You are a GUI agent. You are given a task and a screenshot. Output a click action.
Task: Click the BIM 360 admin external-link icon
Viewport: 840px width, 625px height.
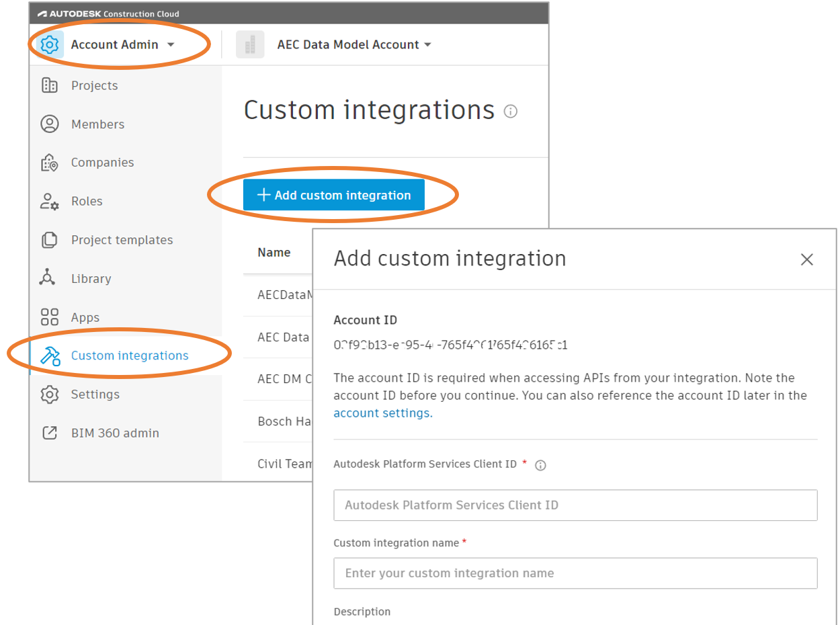50,433
